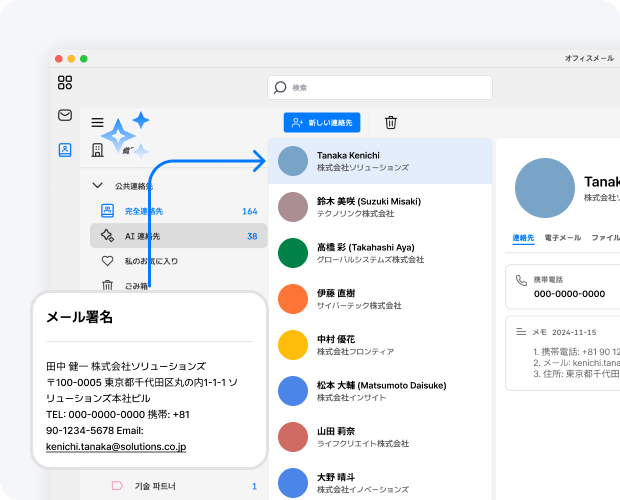Toggle the hamburger menu icon
The image size is (620, 500).
coord(97,123)
